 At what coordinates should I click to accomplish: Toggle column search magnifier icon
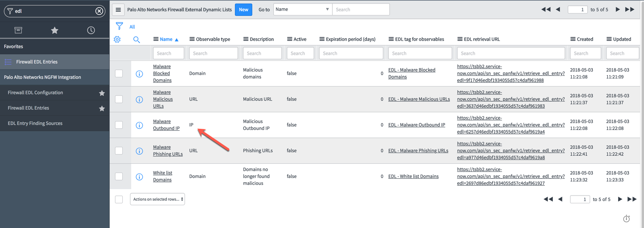pos(136,39)
